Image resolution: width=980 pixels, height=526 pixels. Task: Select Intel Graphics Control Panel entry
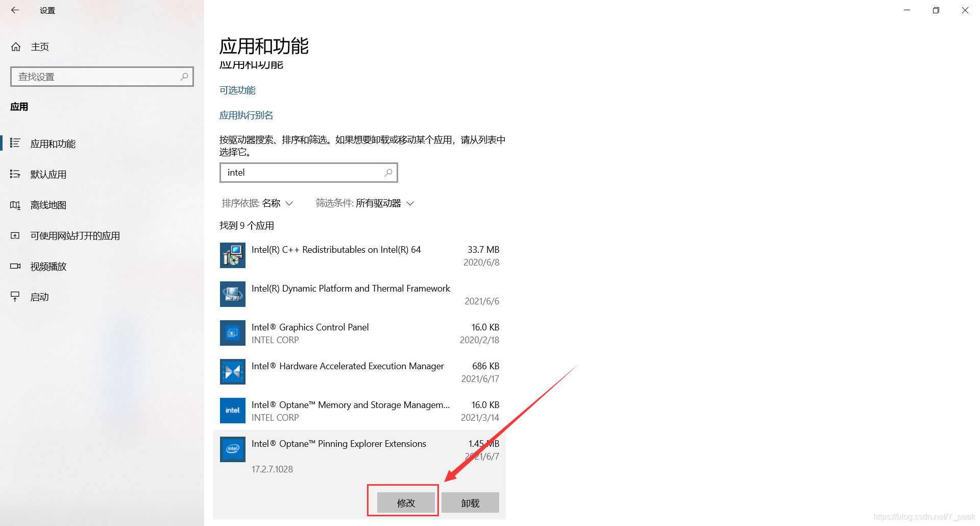click(x=360, y=333)
